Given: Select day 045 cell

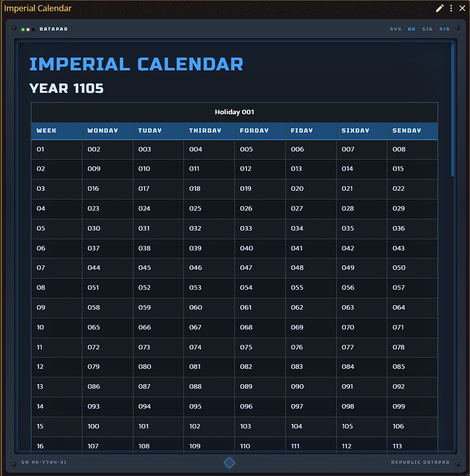Looking at the screenshot, I should pos(159,268).
